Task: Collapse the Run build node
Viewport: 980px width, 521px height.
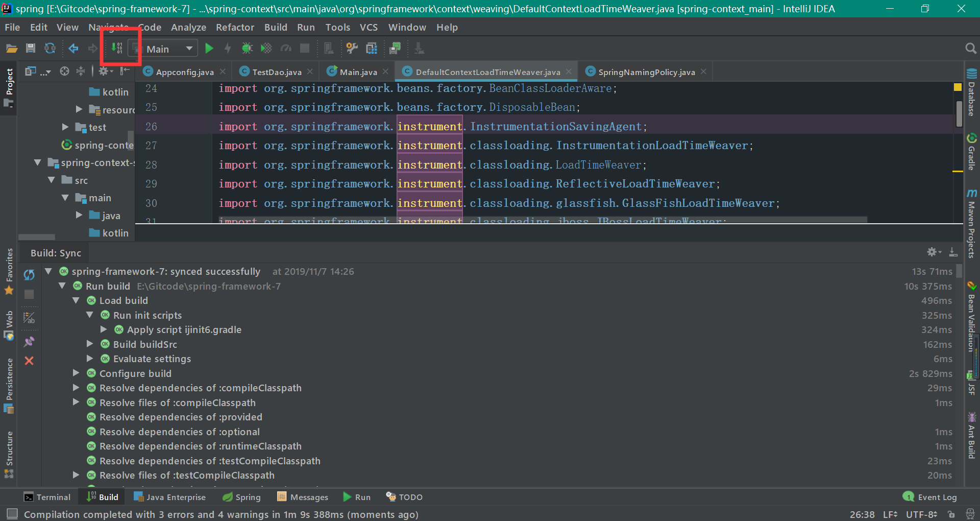Action: coord(62,286)
